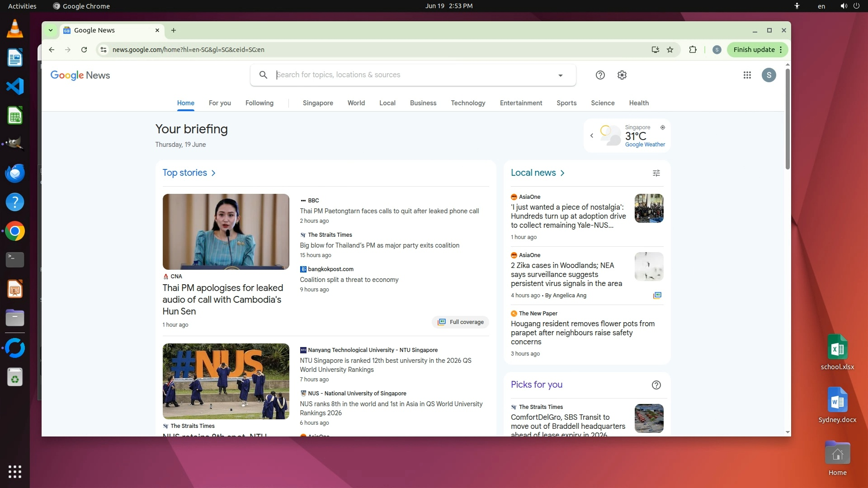868x488 pixels.
Task: Switch to the Technology tab
Action: (468, 103)
